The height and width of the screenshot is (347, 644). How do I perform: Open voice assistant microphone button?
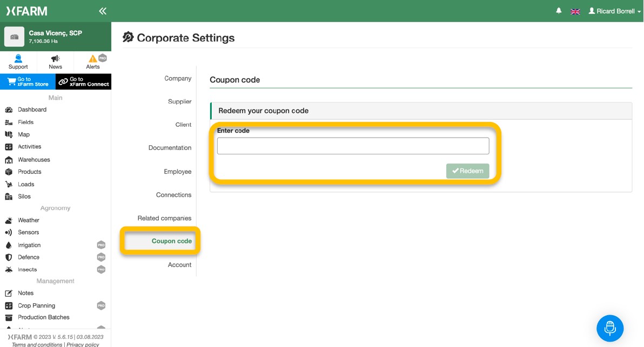[610, 328]
